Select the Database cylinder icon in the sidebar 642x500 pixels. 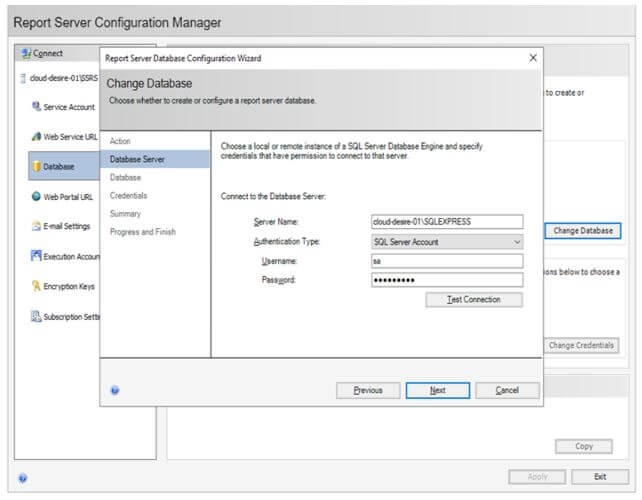pyautogui.click(x=36, y=166)
